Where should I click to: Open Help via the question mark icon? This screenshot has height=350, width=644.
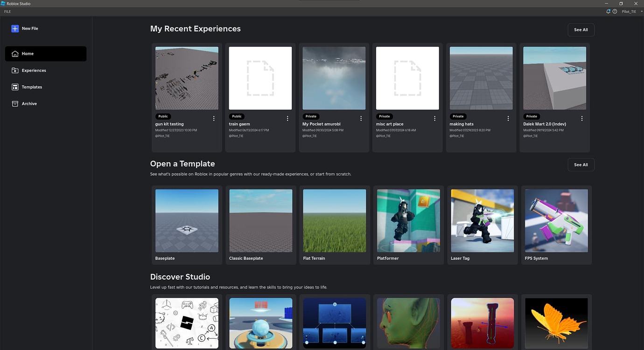coord(615,11)
